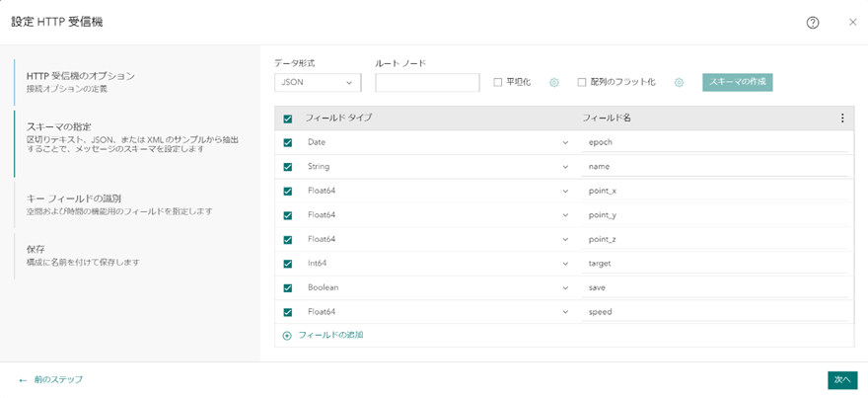Uncheck the epoch field row checkbox
This screenshot has height=398, width=868.
[288, 142]
